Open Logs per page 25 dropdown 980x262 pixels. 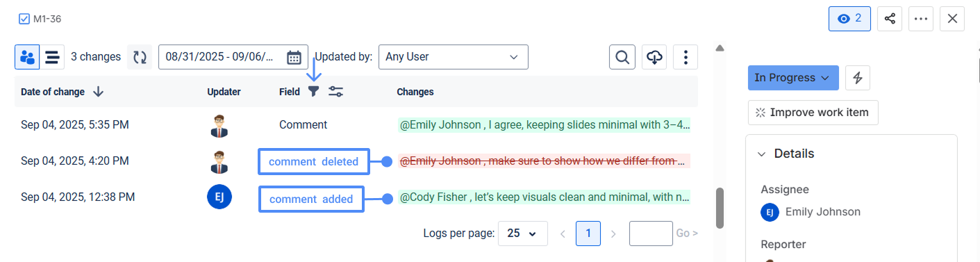pyautogui.click(x=522, y=234)
